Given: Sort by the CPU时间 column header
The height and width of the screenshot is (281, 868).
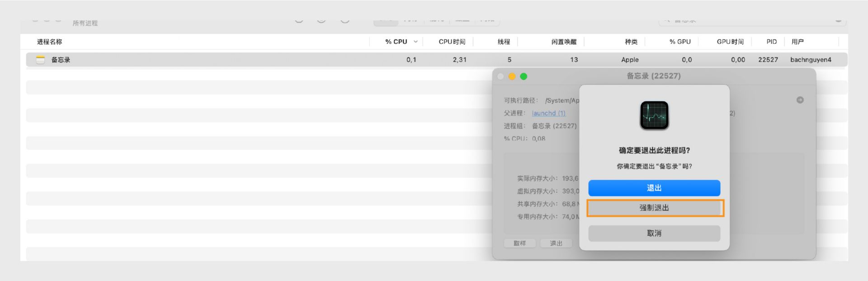Looking at the screenshot, I should [452, 42].
